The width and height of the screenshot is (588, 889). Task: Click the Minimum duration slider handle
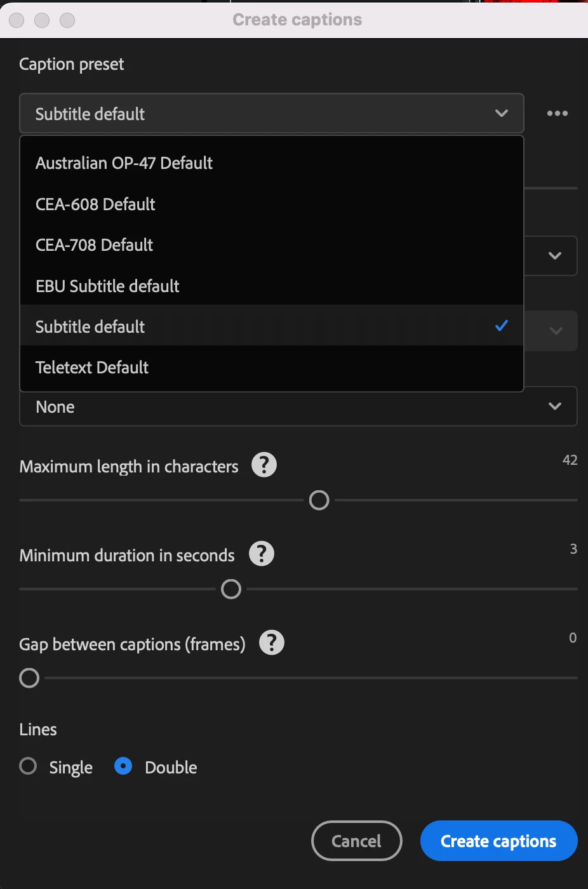(231, 589)
